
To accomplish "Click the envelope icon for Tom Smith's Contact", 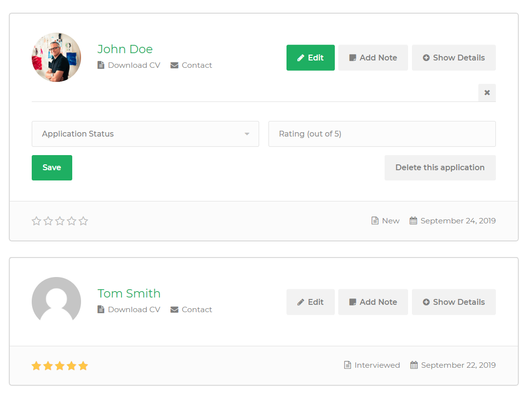I will pos(174,310).
